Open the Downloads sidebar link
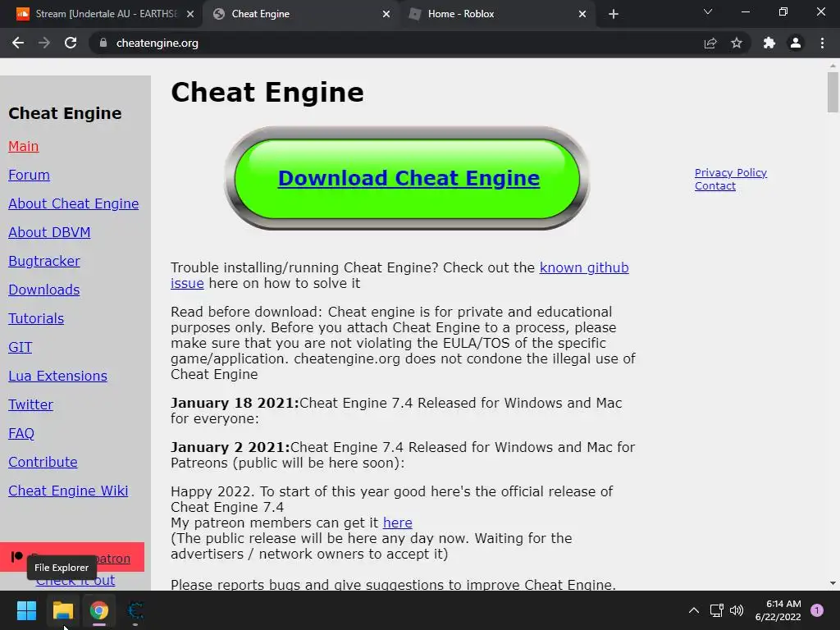 point(44,290)
